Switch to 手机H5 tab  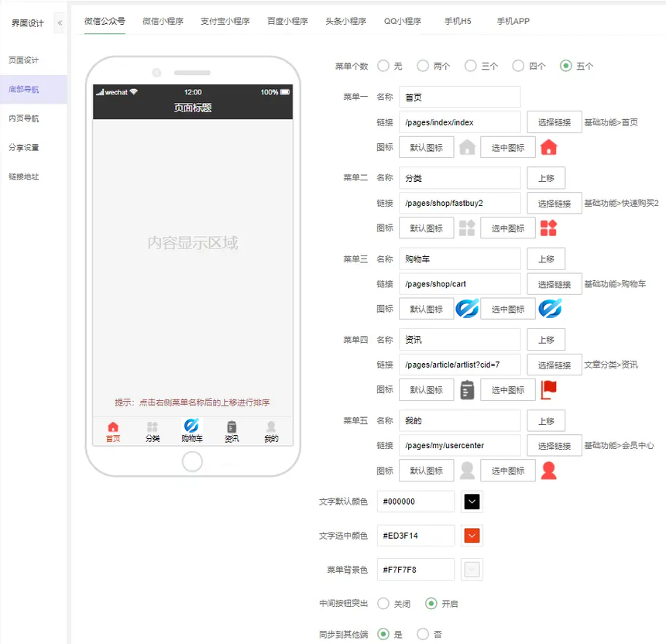tap(458, 21)
